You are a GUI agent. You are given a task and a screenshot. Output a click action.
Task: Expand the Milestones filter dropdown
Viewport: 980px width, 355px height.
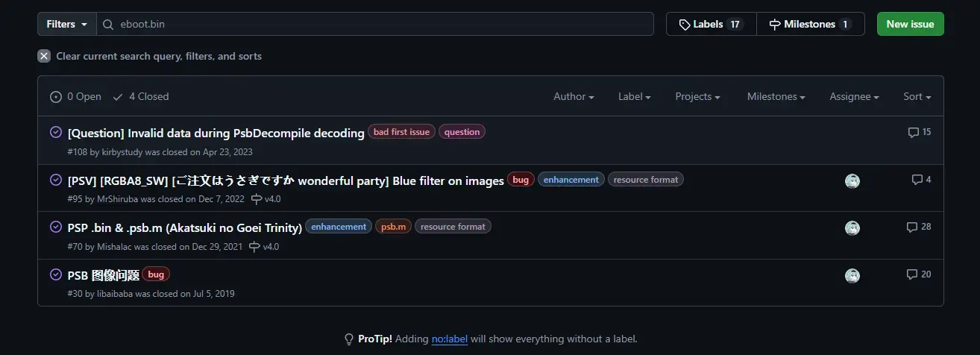point(776,96)
